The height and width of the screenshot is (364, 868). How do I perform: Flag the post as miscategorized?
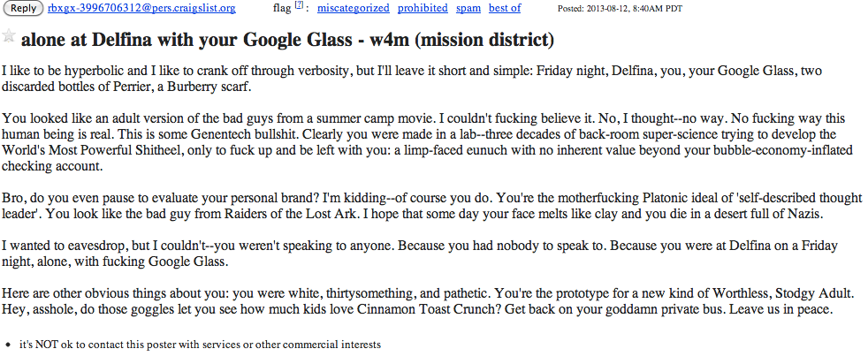coord(354,8)
